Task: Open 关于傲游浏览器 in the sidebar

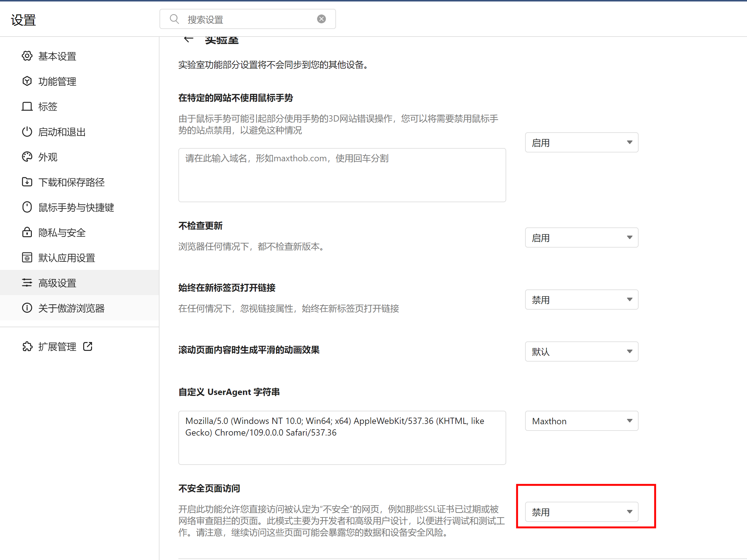Action: tap(71, 308)
